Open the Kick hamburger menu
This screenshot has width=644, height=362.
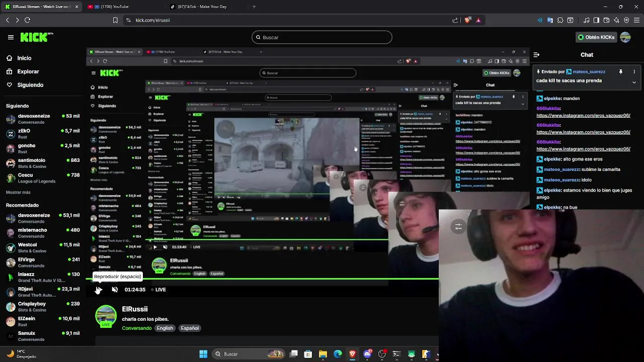pyautogui.click(x=11, y=37)
